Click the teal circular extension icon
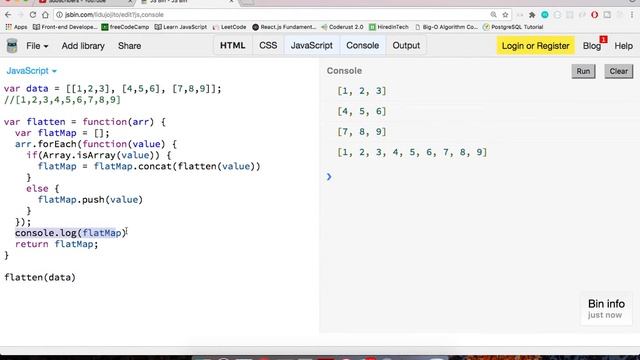 (x=544, y=15)
